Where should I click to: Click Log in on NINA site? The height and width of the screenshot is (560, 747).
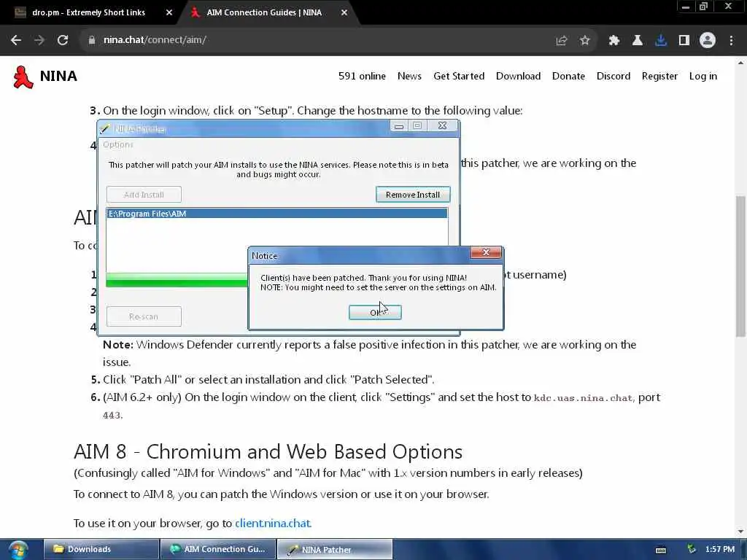click(x=703, y=76)
